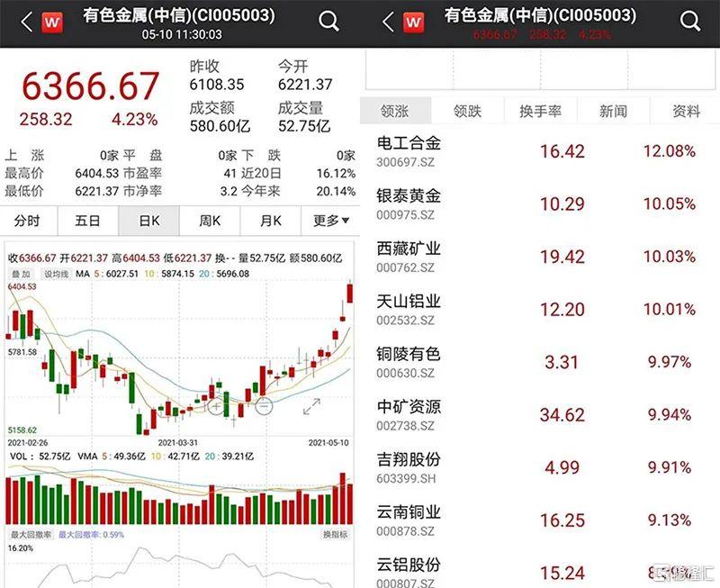Open stock row 银泰黄金 000975.SZ

click(x=540, y=204)
